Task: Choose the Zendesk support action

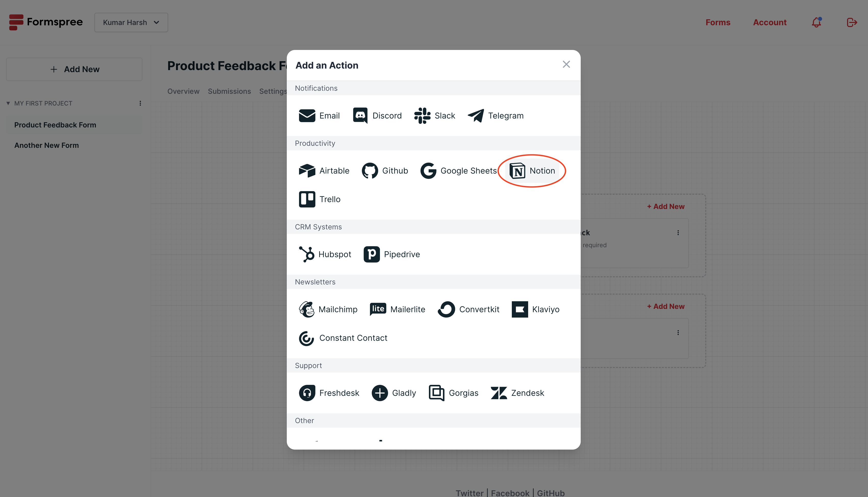Action: [517, 393]
